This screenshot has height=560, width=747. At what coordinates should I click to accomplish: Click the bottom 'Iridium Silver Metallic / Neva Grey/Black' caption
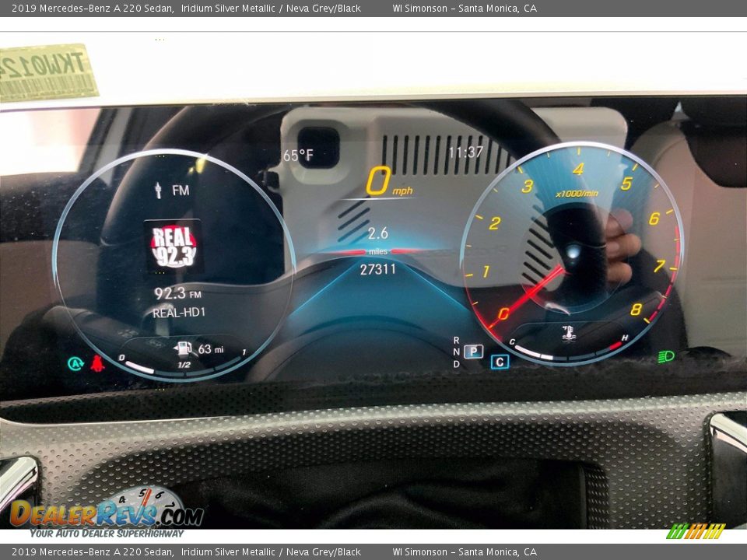271,552
